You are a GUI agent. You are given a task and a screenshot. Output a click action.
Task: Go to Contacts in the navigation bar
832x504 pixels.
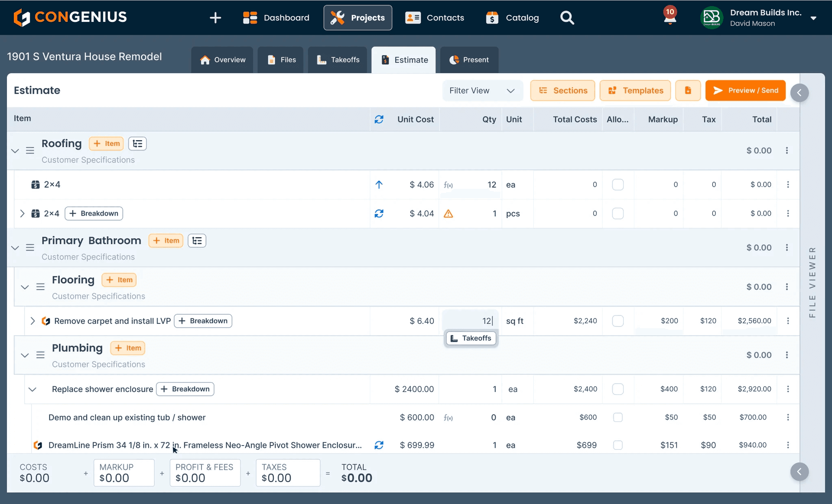coord(435,17)
